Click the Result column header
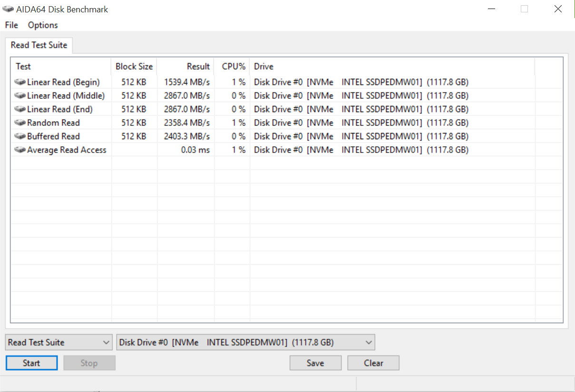Image resolution: width=575 pixels, height=392 pixels. click(x=186, y=67)
